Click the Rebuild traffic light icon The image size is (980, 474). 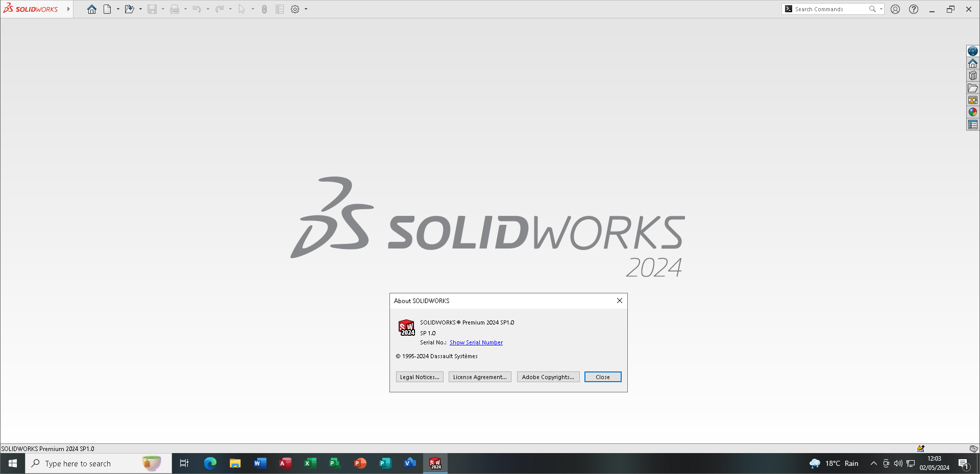264,9
